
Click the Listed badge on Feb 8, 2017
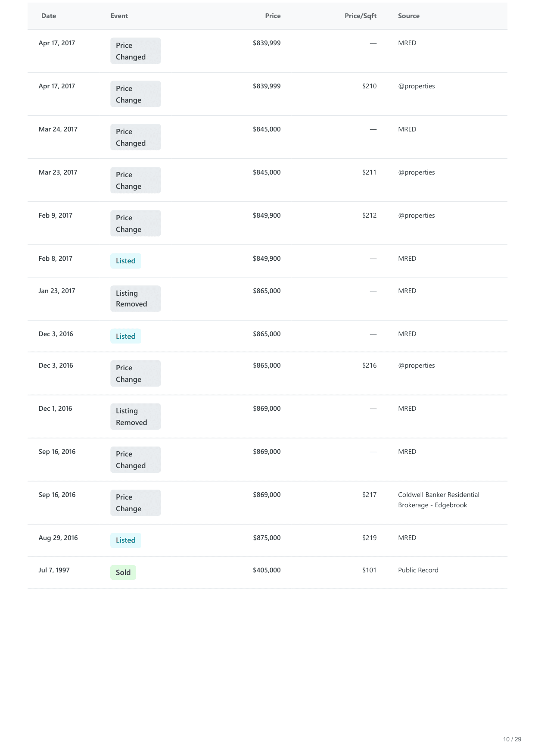coord(125,261)
